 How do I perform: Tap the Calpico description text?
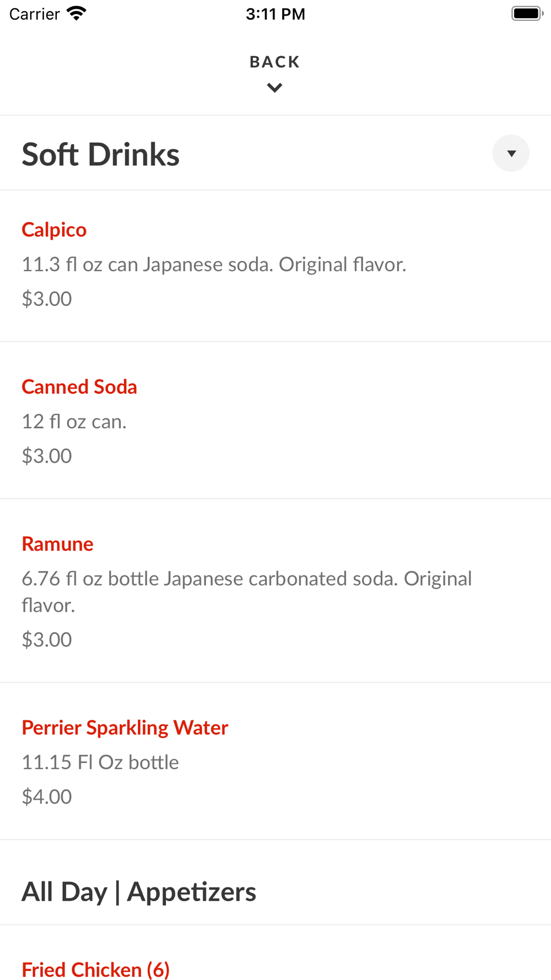(x=214, y=265)
